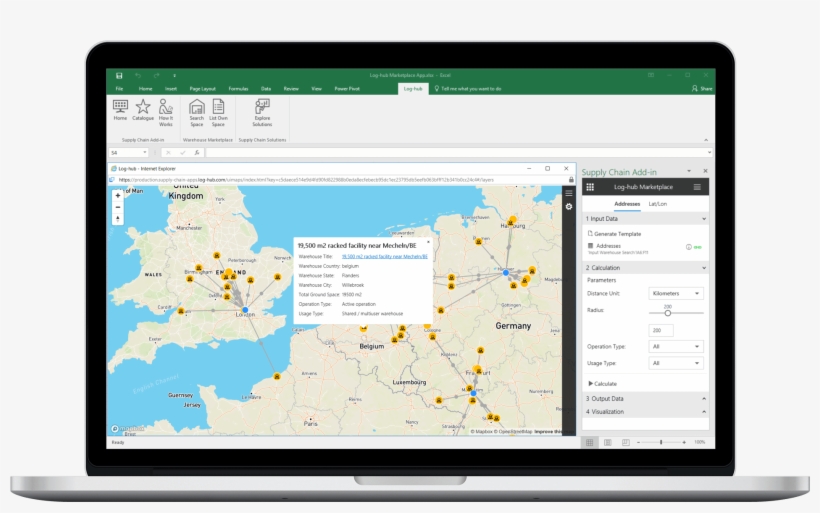Click the How It Works icon
This screenshot has height=513, width=820.
[166, 112]
